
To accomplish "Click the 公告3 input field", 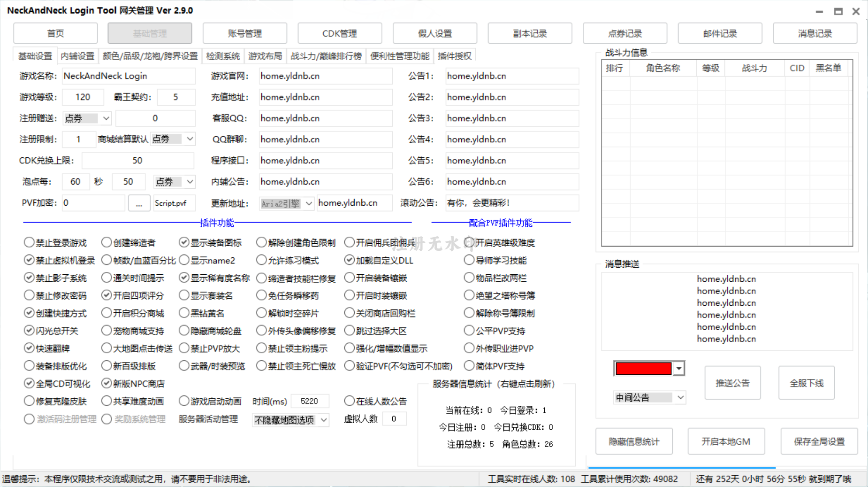I will click(x=512, y=118).
